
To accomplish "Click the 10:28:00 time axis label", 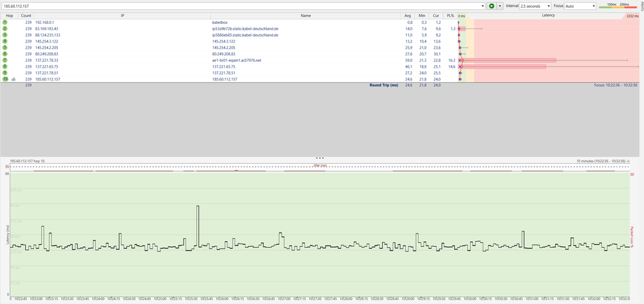I will click(x=346, y=299).
